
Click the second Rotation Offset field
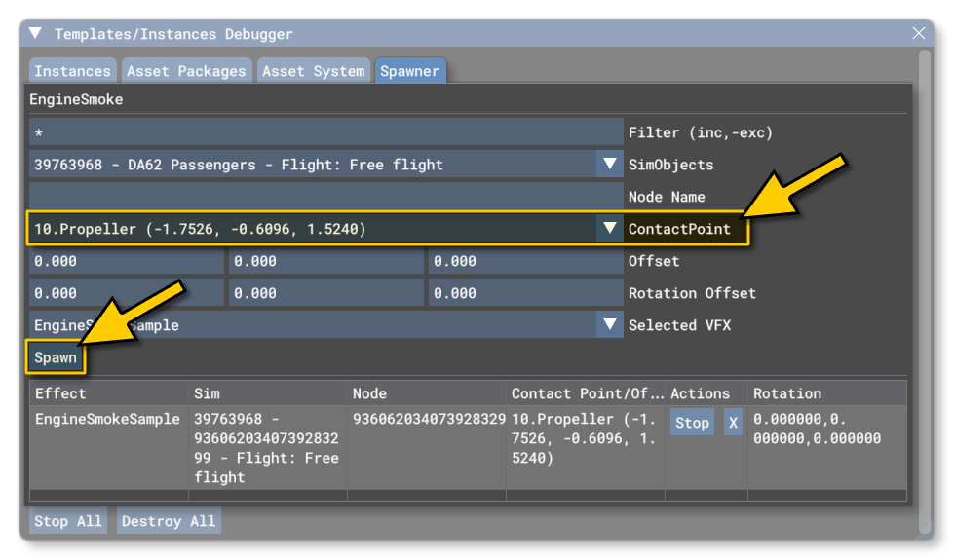pyautogui.click(x=325, y=293)
